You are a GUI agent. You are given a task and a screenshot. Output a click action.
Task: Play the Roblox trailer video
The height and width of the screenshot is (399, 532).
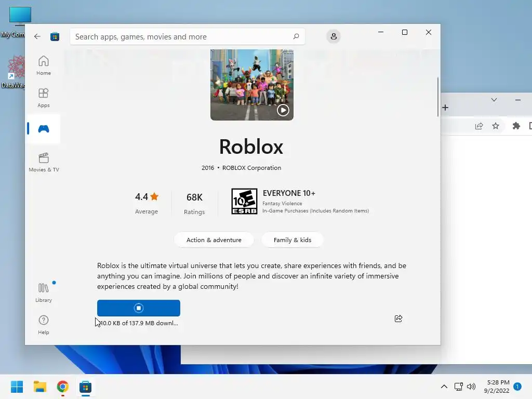[283, 110]
